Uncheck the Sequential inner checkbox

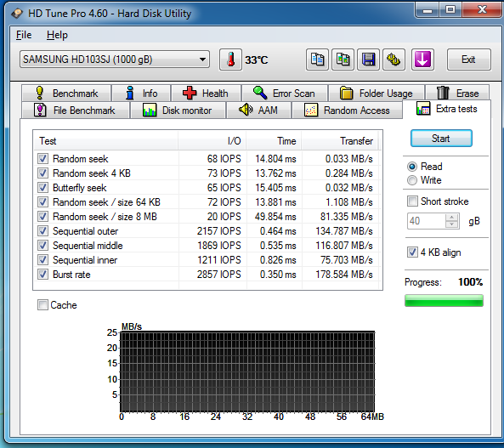coord(42,260)
